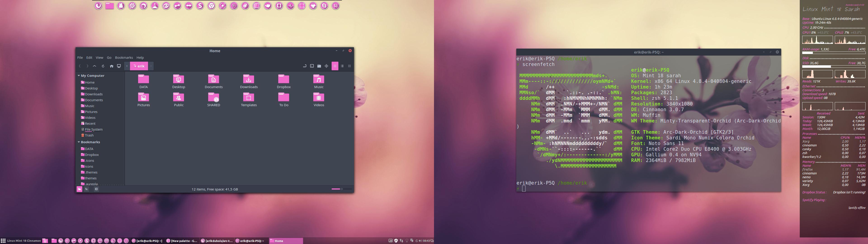The height and width of the screenshot is (244, 868).
Task: Switch to list view in file manager
Action: 342,66
